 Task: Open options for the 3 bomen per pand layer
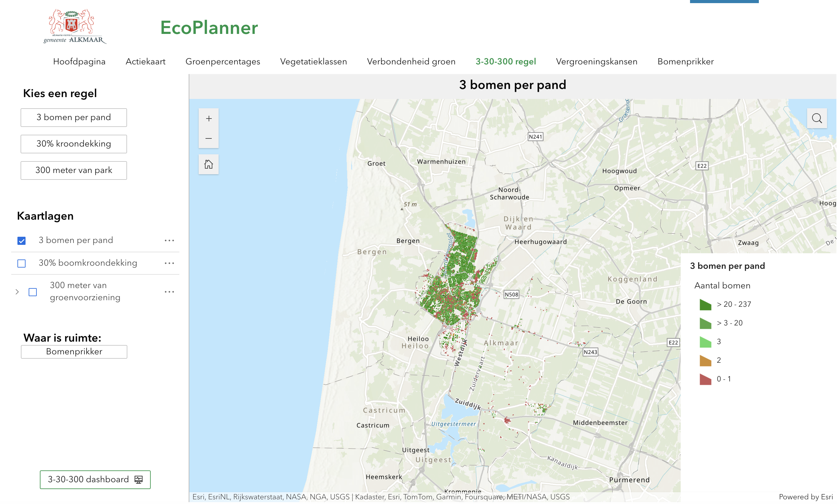(169, 240)
